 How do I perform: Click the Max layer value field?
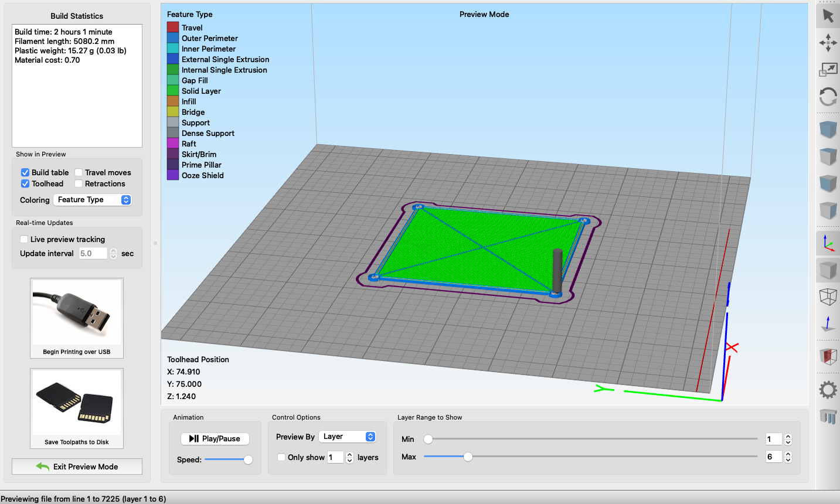tap(774, 457)
